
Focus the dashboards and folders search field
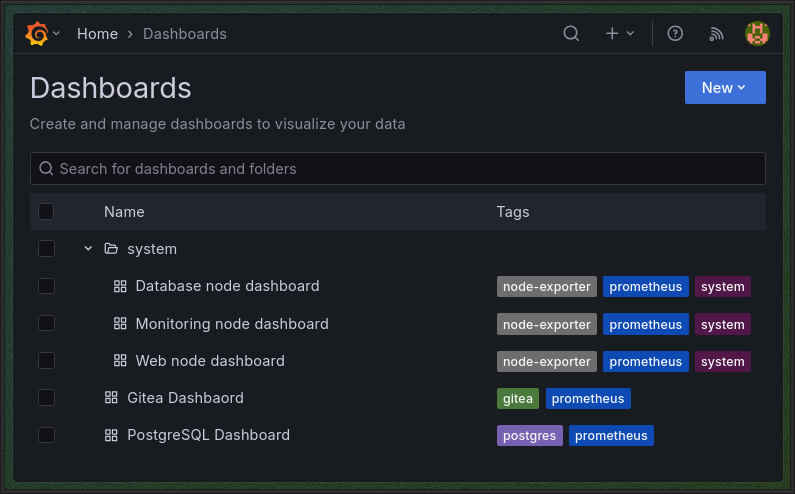tap(398, 169)
